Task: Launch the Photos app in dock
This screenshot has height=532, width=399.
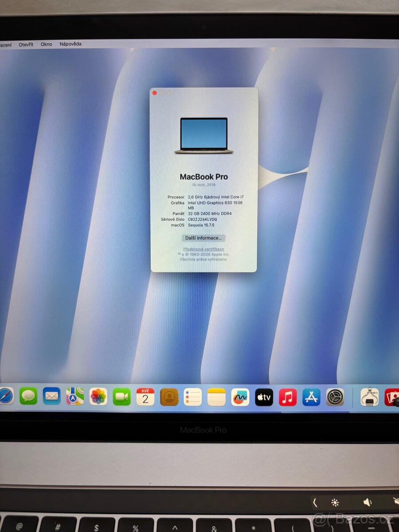Action: pos(98,396)
